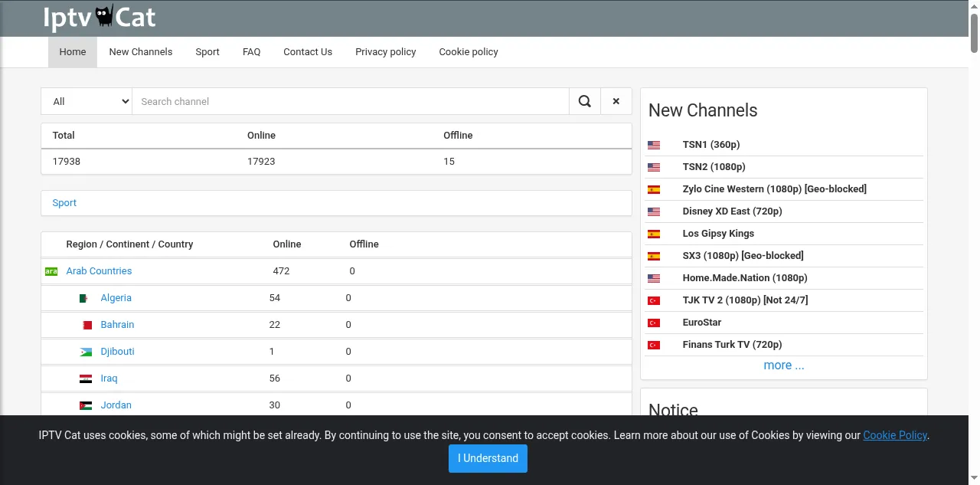Click the Turkey flag beside EuroStar
Screen dimensions: 980x485
[x=654, y=323]
